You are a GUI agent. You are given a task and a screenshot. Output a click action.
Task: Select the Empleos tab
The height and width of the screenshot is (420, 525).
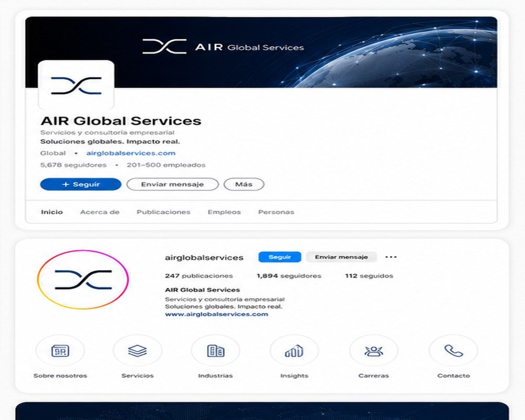[224, 212]
